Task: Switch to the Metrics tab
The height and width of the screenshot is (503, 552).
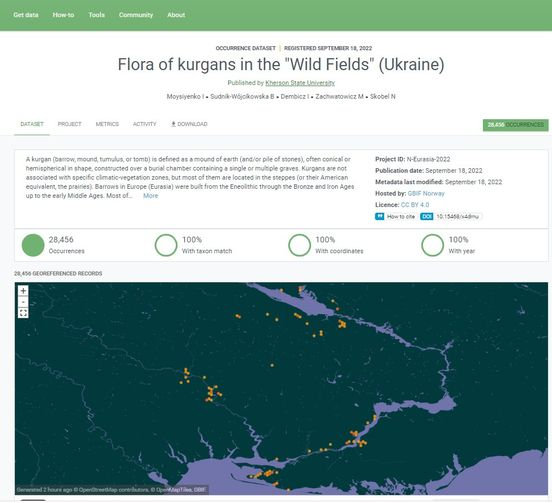Action: pyautogui.click(x=107, y=124)
